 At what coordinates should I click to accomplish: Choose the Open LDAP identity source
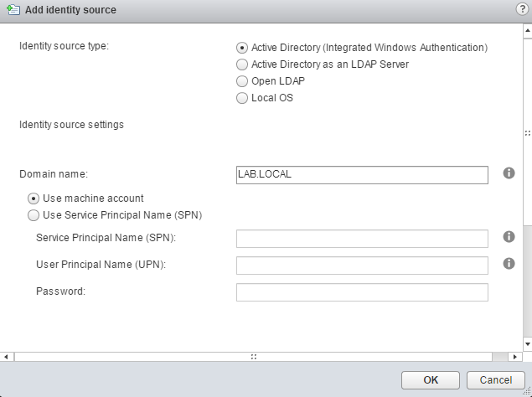(243, 81)
